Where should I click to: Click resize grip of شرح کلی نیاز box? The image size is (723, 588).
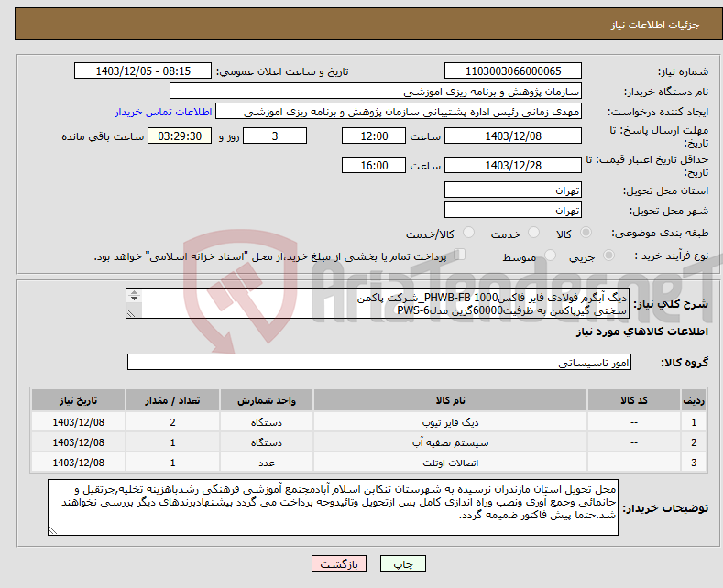[131, 313]
